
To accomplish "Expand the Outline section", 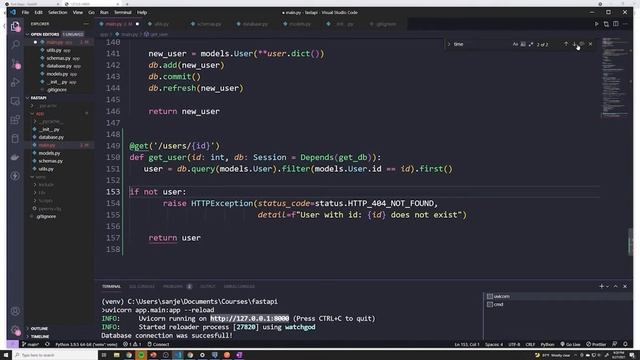I will (x=39, y=329).
